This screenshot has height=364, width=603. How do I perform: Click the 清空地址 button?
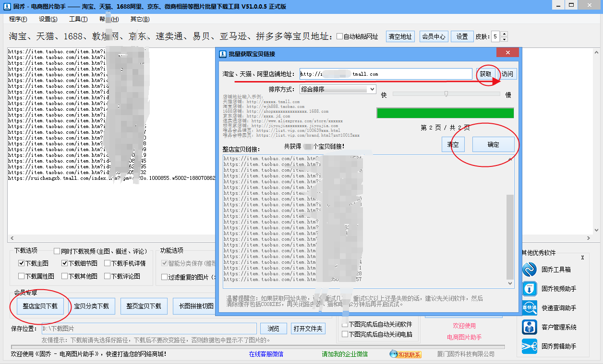tap(400, 36)
